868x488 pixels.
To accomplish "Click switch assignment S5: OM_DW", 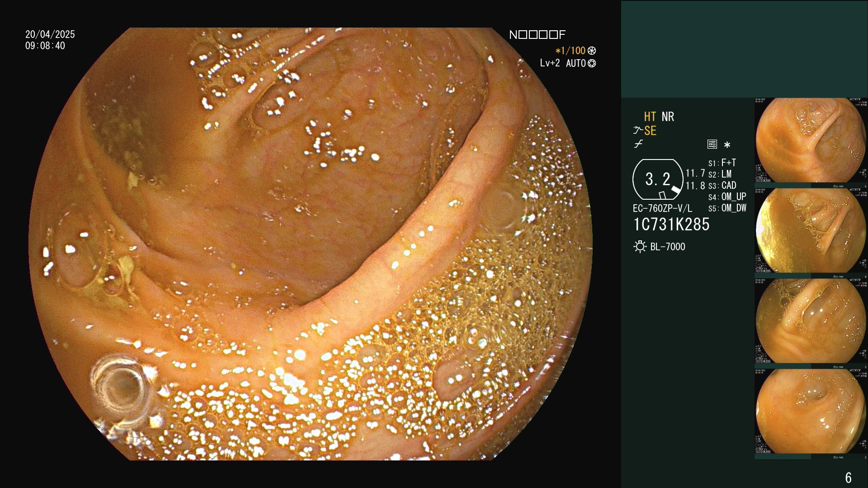I will [x=727, y=208].
